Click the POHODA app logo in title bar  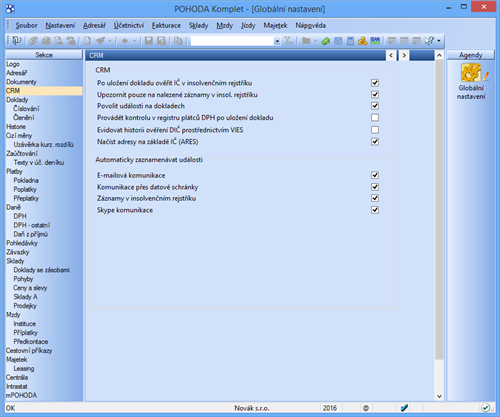coord(10,9)
